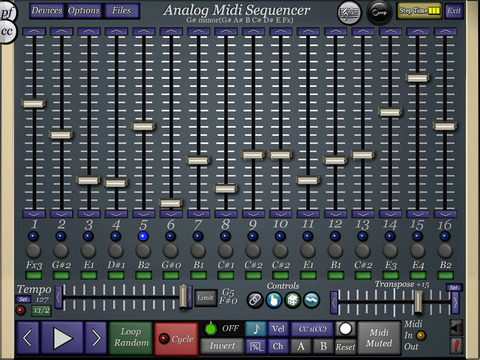Select pattern A button
Image resolution: width=480 pixels, height=360 pixels.
click(x=301, y=346)
